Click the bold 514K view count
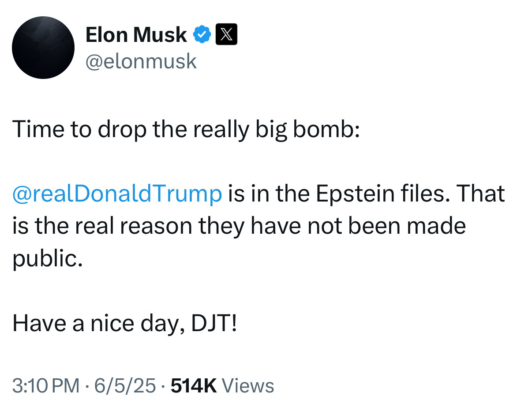This screenshot has height=407, width=532. coord(193,385)
